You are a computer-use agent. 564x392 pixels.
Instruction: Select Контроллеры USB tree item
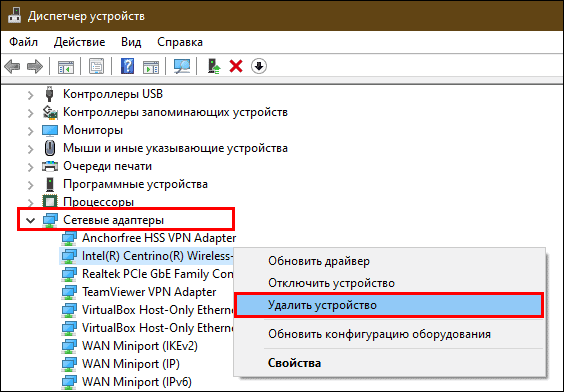[x=113, y=94]
